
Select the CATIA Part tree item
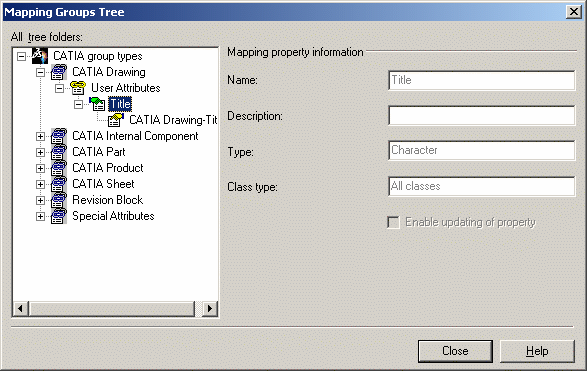click(98, 152)
